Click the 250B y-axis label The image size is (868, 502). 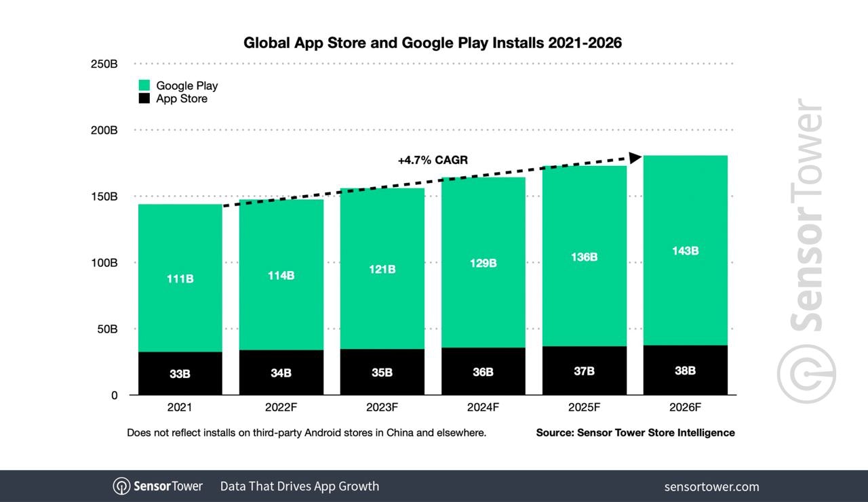tap(104, 64)
